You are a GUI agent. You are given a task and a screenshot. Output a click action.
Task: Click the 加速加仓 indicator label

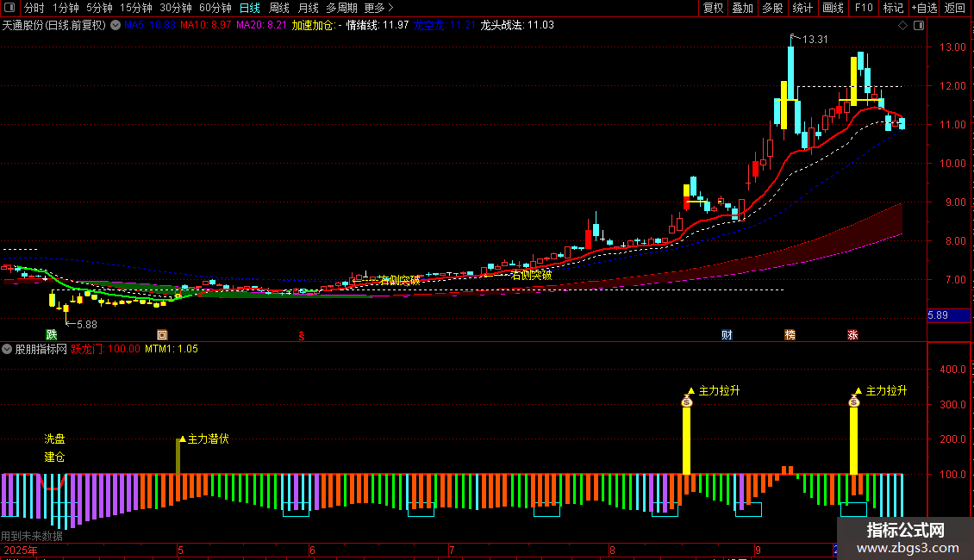317,26
